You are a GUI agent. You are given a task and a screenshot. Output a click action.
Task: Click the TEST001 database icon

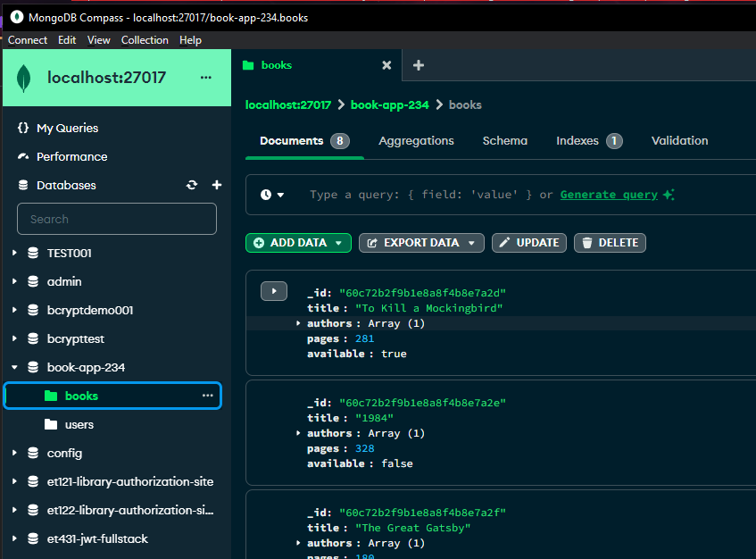33,253
